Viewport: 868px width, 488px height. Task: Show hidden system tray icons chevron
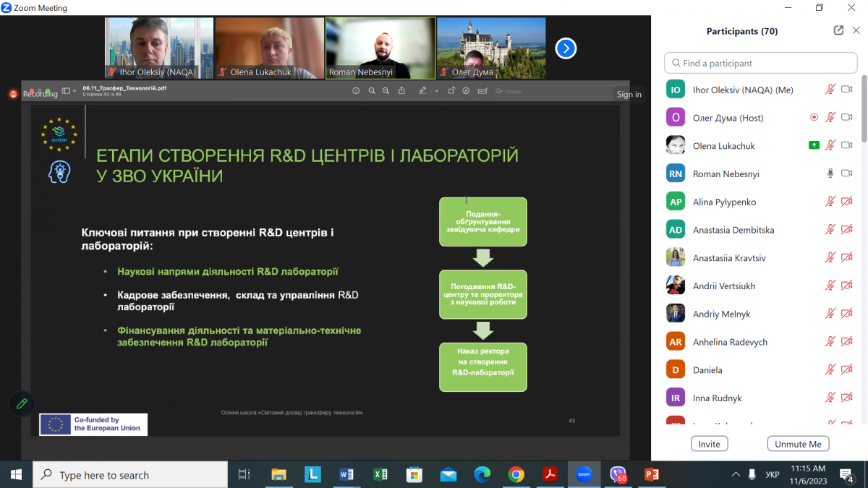(736, 475)
